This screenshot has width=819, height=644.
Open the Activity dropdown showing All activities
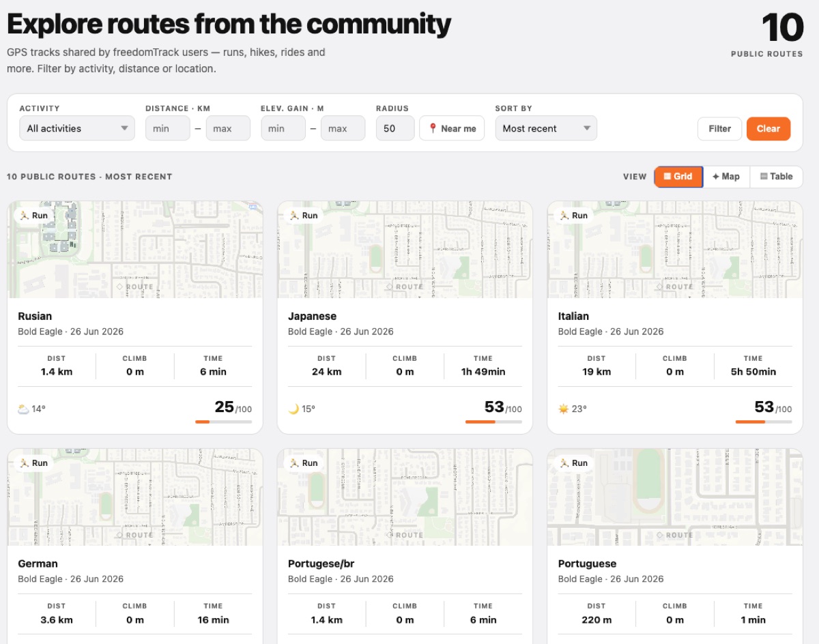77,128
